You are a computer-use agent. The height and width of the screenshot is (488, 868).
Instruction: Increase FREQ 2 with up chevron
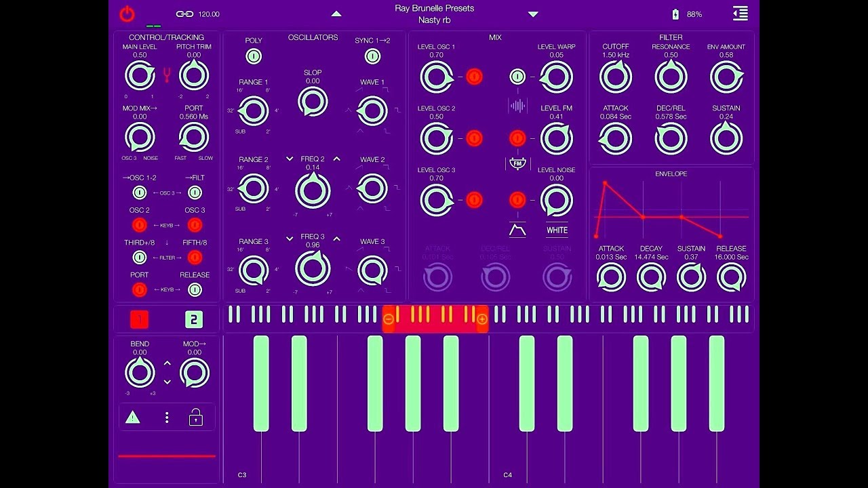(336, 159)
